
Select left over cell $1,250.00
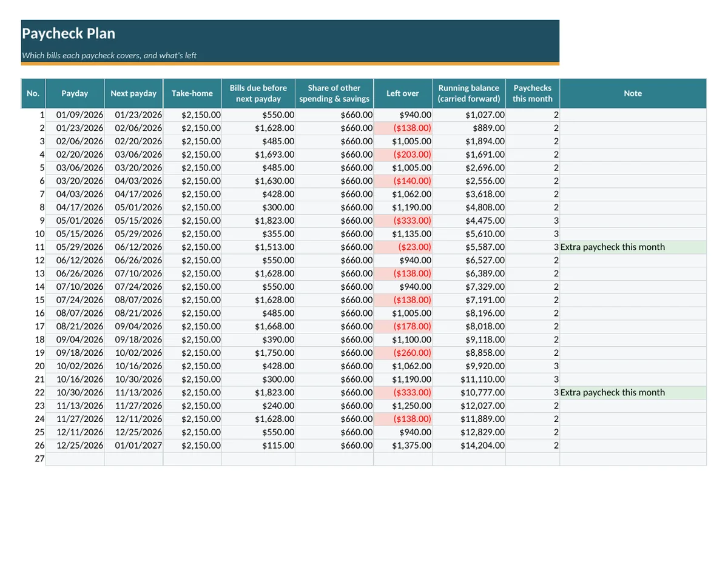403,406
